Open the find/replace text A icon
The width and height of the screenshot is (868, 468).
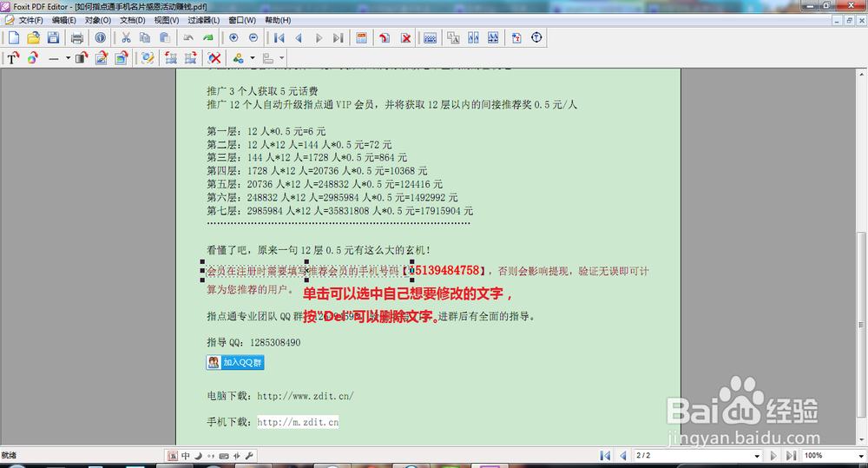453,37
